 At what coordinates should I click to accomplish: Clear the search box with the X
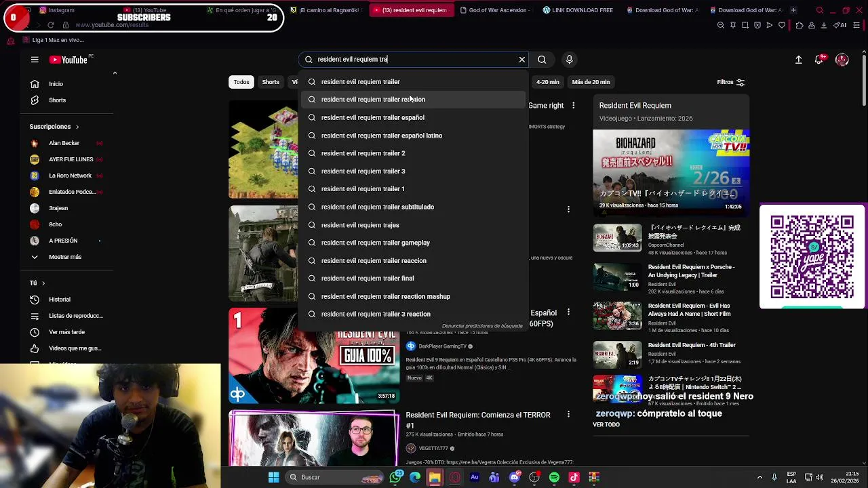pos(522,60)
